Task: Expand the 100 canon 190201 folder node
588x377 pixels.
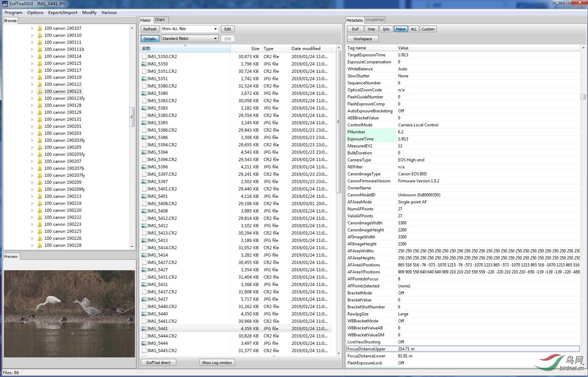Action: pyautogui.click(x=32, y=126)
